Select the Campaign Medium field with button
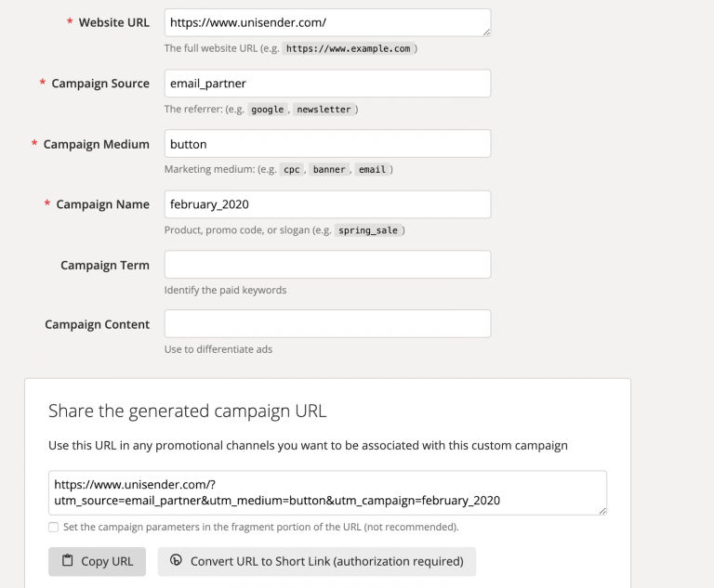Screen dimensions: 714x588 point(327,144)
